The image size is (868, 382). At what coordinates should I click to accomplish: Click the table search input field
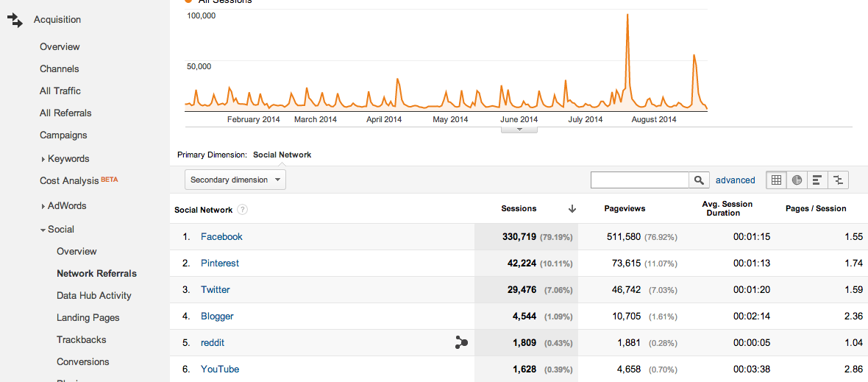tap(639, 180)
